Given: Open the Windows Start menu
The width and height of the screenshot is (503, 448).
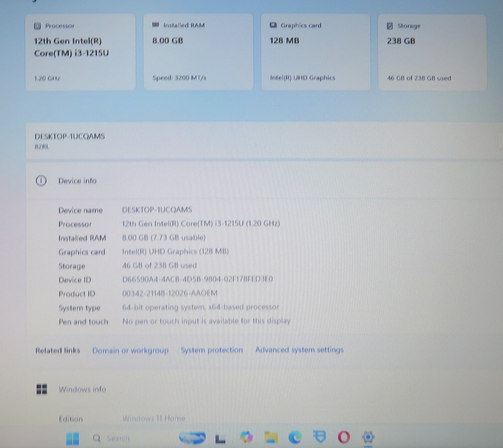Looking at the screenshot, I should coord(72,438).
